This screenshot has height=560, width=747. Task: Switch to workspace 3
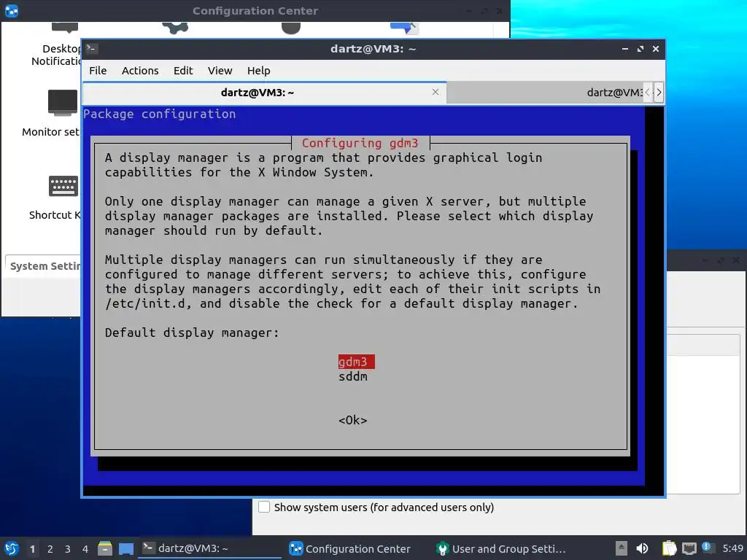click(68, 549)
